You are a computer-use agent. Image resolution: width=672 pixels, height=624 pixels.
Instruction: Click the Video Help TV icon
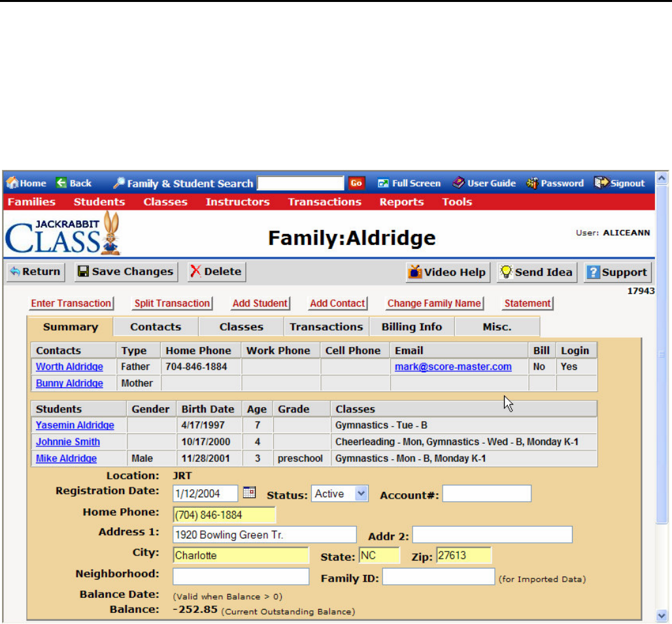pyautogui.click(x=415, y=272)
